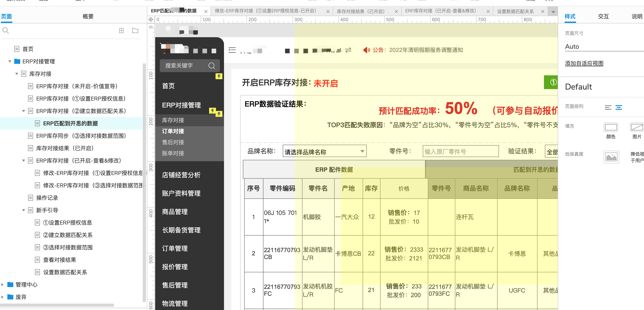Collapse ERP库存对接（②建立数据匹配关系）node
The width and height of the screenshot is (644, 310).
23,111
